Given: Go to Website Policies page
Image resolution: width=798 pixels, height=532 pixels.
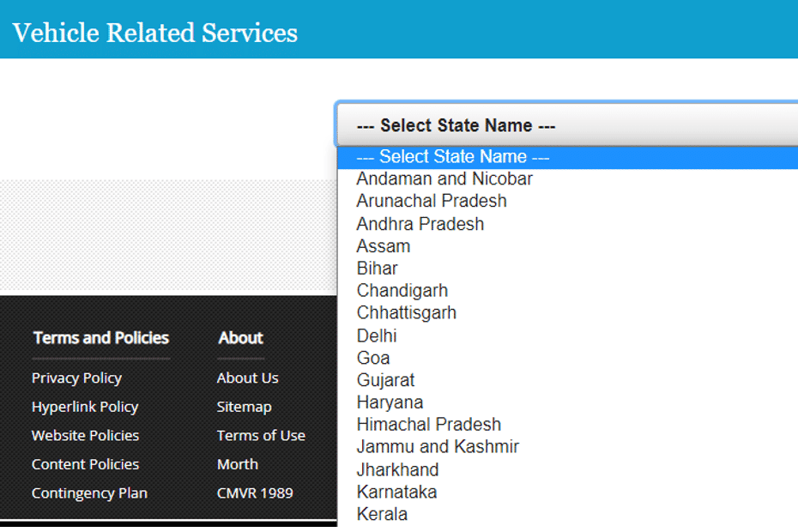Looking at the screenshot, I should (85, 436).
